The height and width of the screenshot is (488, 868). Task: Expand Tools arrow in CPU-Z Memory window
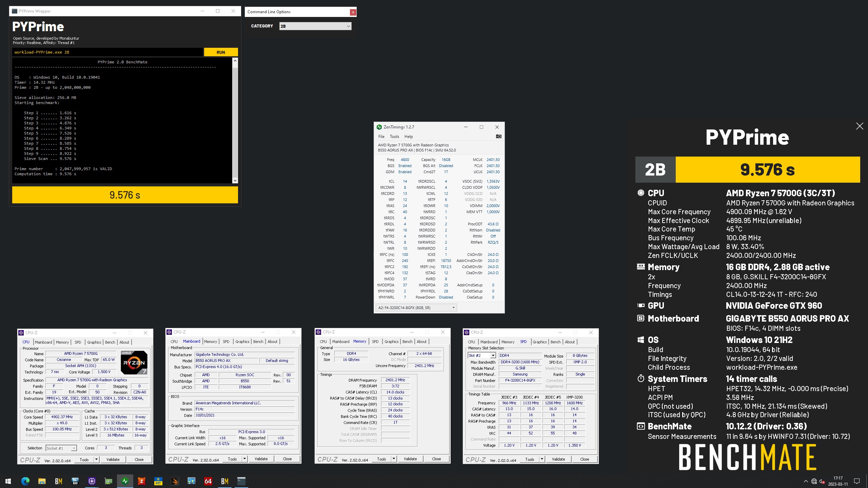(x=394, y=459)
